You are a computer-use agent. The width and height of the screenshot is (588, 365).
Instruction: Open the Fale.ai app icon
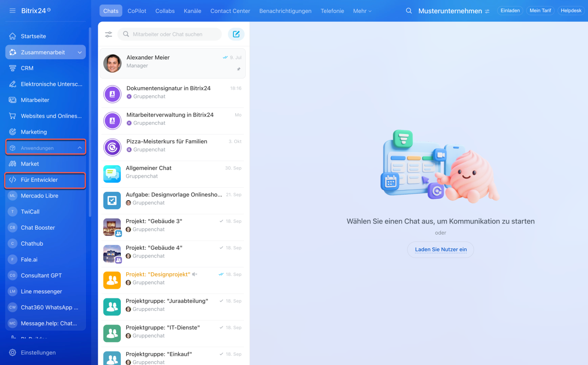click(12, 259)
